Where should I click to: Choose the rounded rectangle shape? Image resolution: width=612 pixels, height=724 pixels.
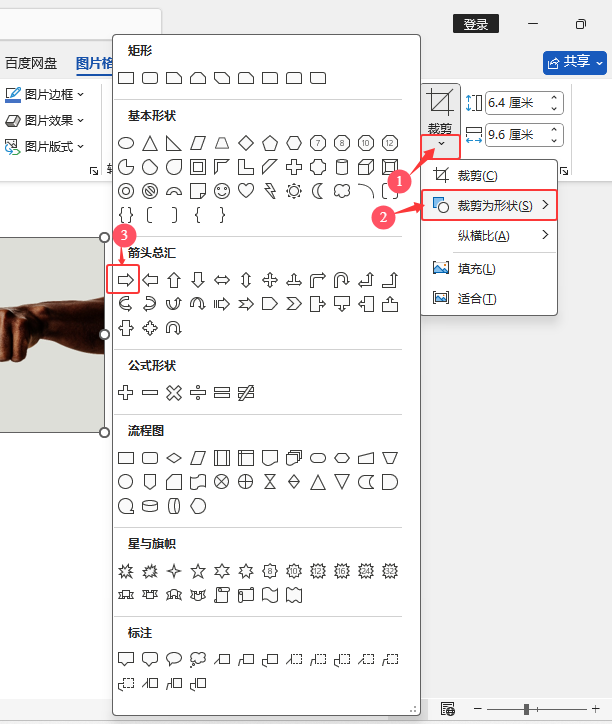150,78
